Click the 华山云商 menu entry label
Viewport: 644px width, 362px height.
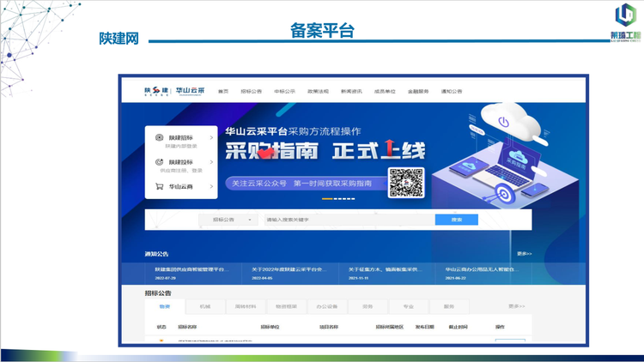pyautogui.click(x=180, y=186)
